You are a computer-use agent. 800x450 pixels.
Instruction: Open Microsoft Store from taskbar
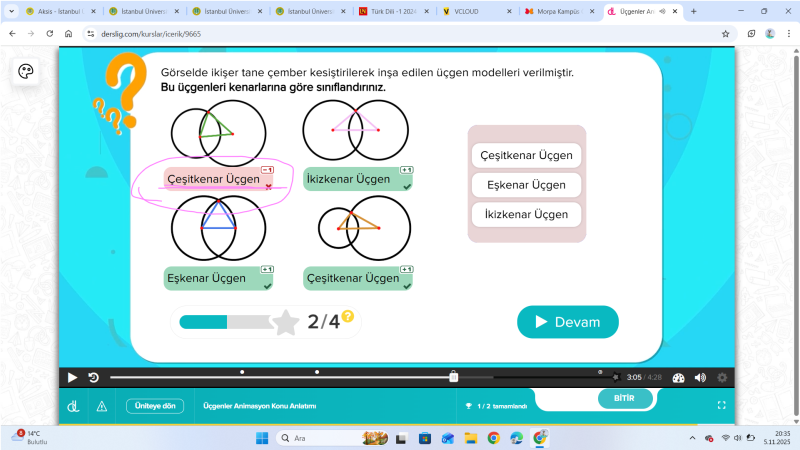pos(424,438)
